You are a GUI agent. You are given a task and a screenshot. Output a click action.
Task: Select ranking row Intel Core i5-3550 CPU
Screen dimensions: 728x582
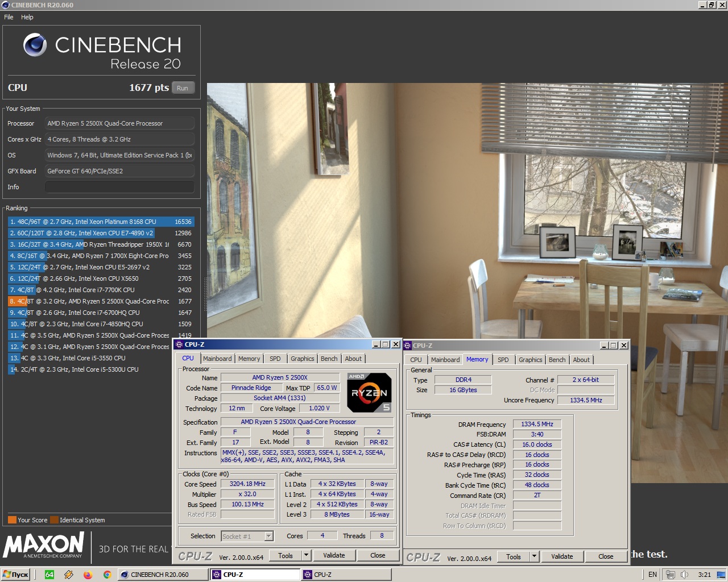pos(101,358)
